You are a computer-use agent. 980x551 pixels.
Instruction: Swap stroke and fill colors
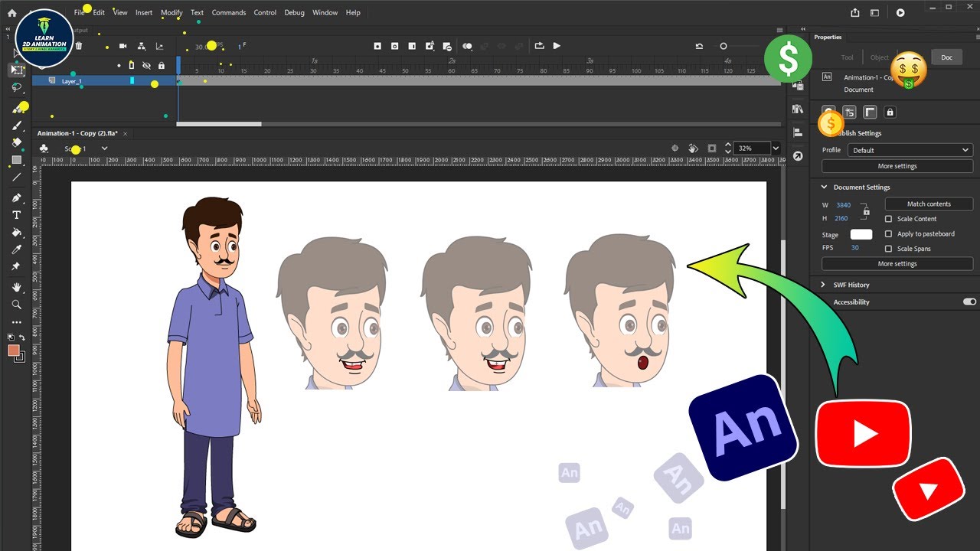[21, 337]
